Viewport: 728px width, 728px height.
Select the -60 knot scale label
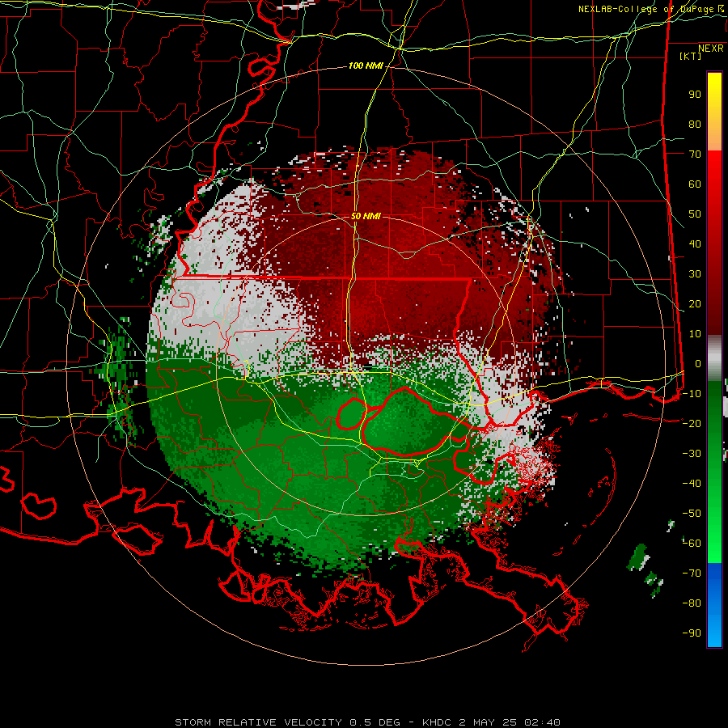click(692, 544)
